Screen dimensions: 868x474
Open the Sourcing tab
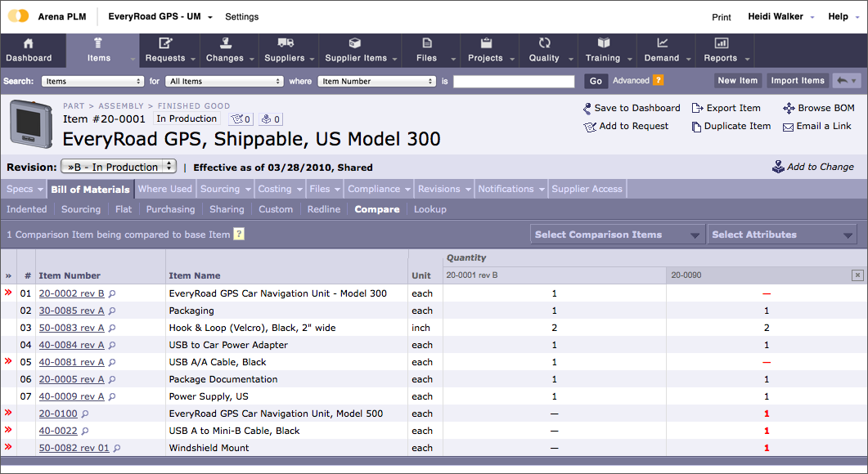coord(225,189)
